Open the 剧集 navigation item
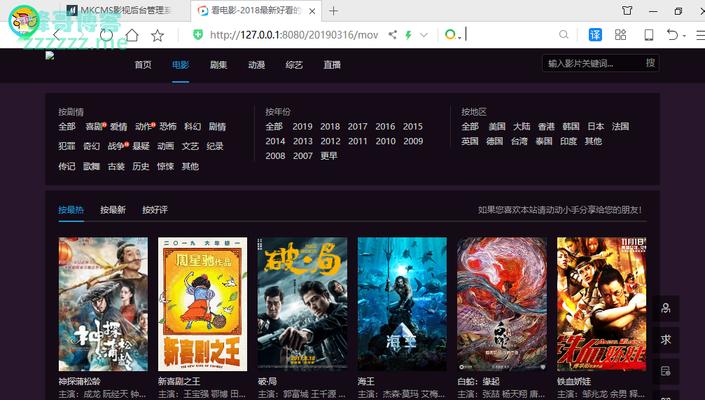Screen dimensions: 705x400 coord(219,65)
